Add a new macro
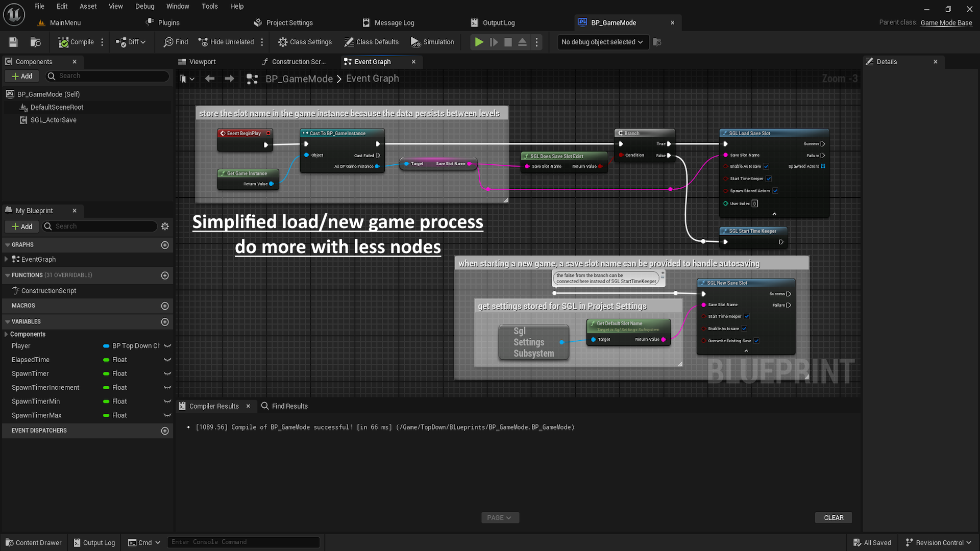Viewport: 980px width, 551px height. coord(165,306)
